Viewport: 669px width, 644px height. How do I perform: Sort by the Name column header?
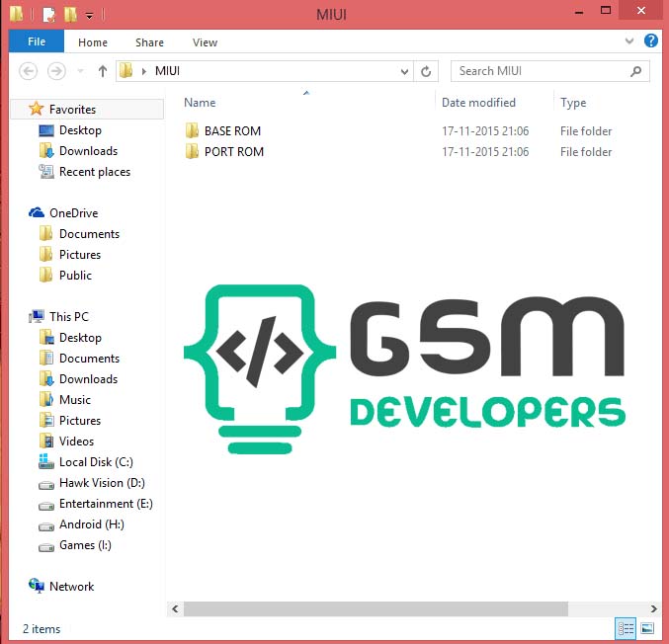point(200,103)
